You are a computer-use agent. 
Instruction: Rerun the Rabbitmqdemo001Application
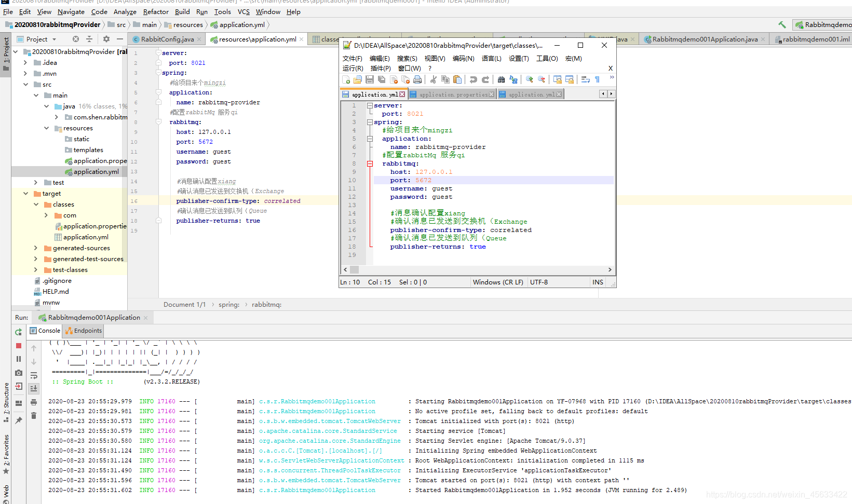click(18, 333)
